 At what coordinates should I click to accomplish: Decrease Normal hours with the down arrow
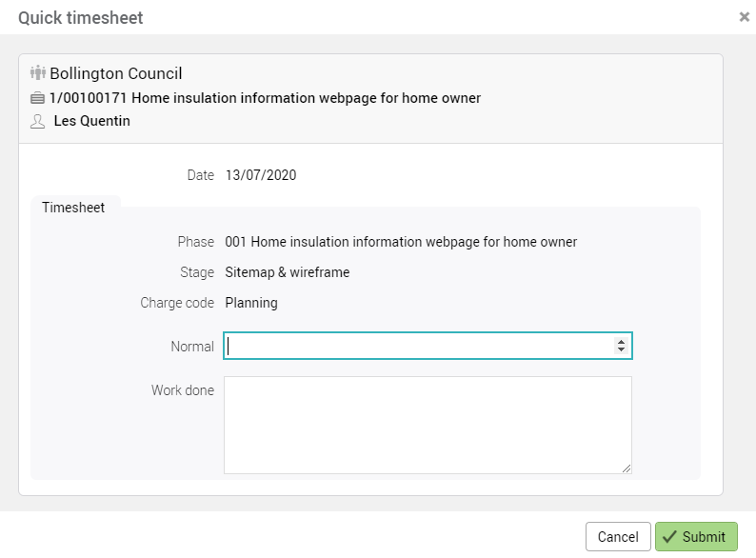click(x=621, y=351)
